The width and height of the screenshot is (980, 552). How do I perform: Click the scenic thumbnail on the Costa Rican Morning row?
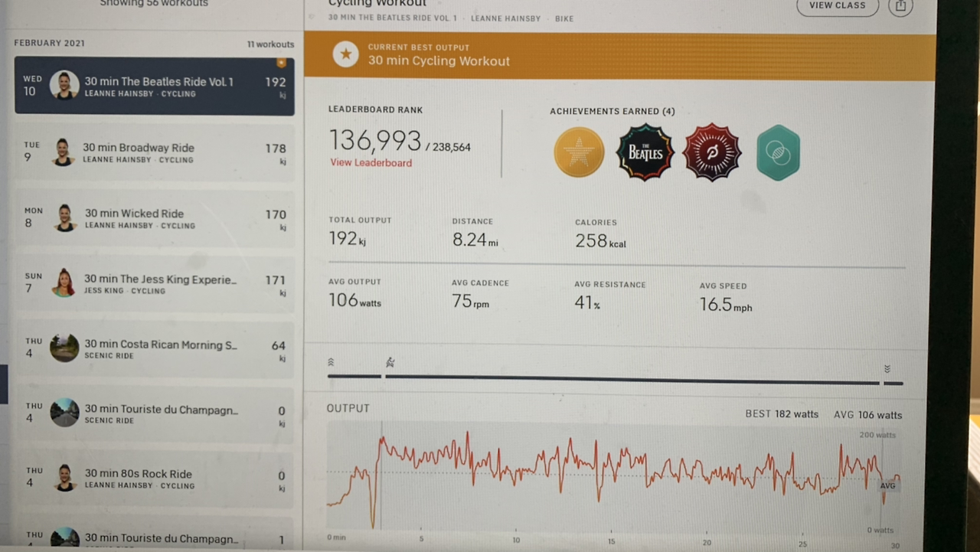click(64, 348)
